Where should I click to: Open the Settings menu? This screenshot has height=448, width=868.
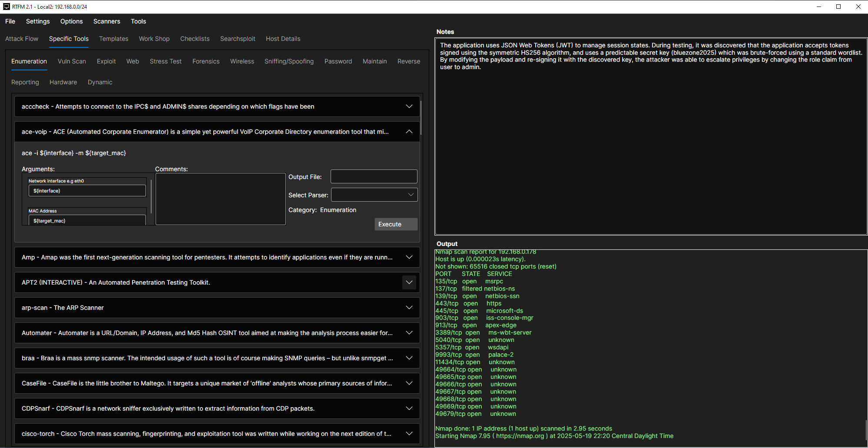(x=38, y=21)
